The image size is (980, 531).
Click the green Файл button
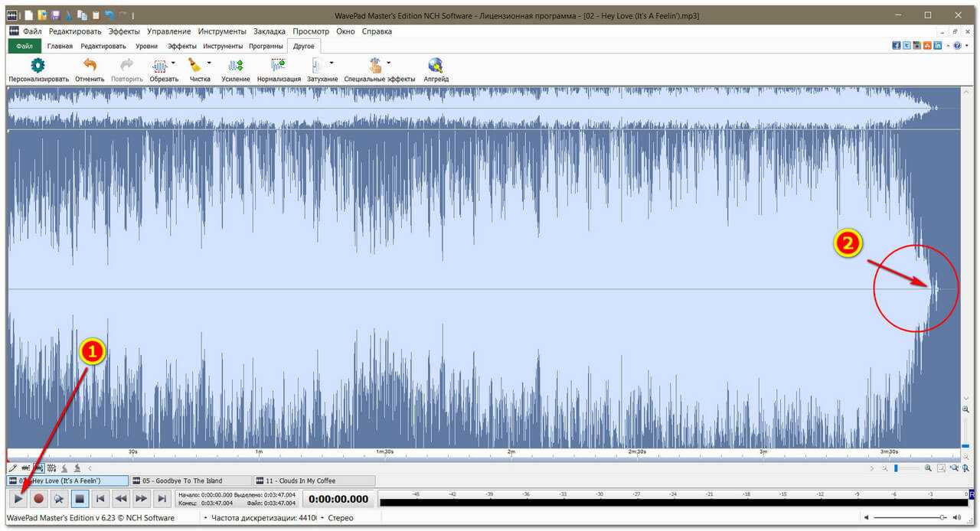tap(24, 46)
